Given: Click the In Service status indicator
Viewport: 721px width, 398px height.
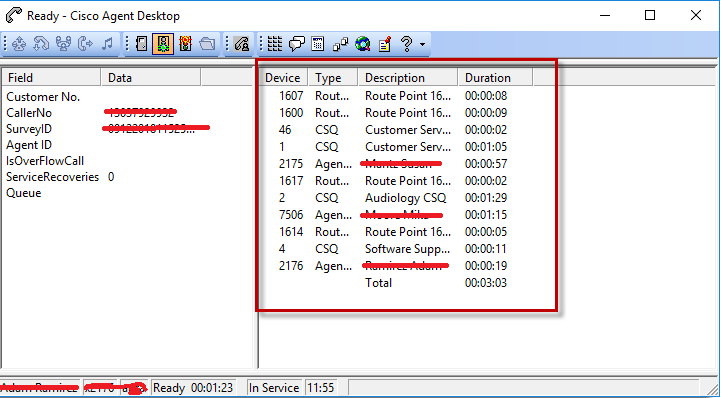Looking at the screenshot, I should (274, 387).
